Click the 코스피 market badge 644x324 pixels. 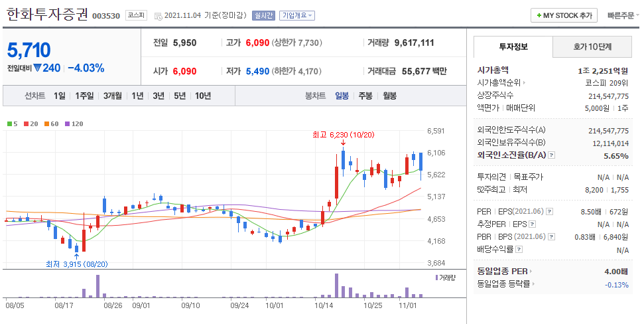[x=136, y=16]
